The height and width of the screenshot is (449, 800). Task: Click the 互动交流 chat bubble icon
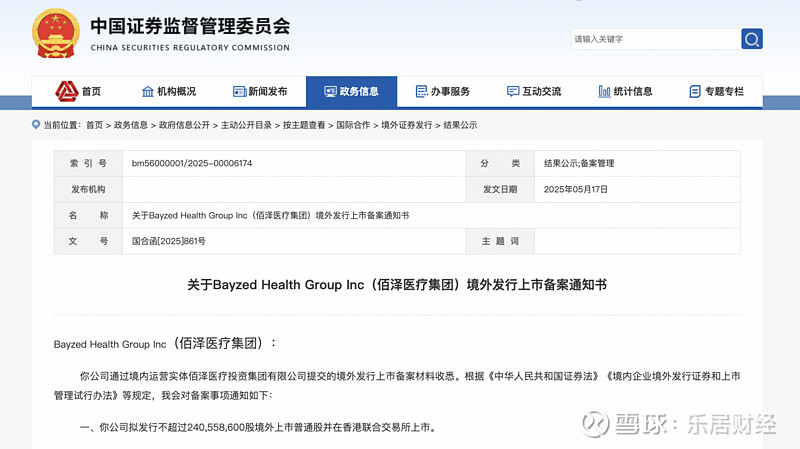(x=513, y=91)
